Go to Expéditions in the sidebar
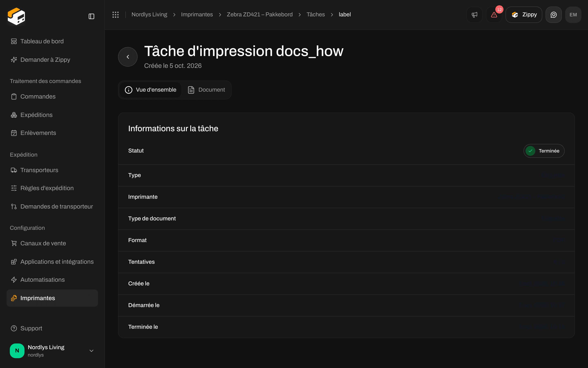 (52, 115)
